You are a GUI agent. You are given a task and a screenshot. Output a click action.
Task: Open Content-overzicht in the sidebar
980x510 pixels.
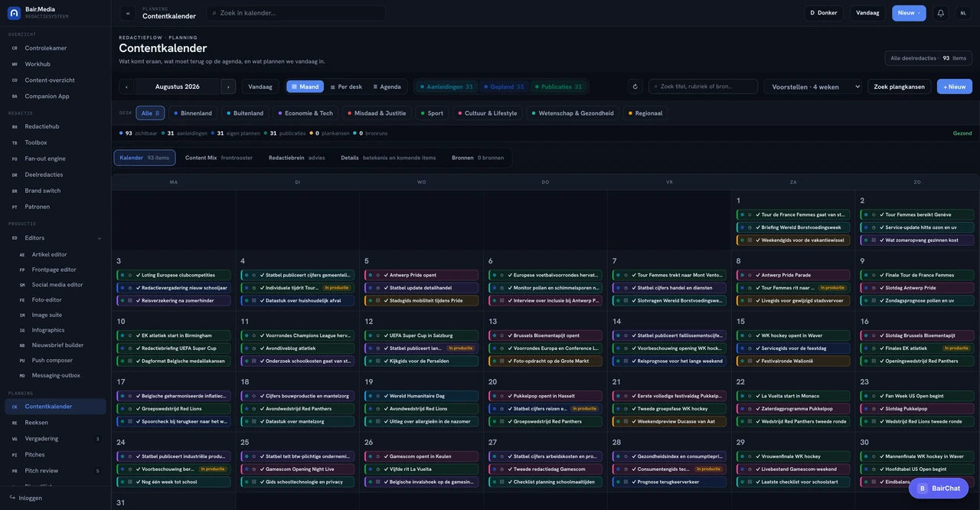[55, 80]
